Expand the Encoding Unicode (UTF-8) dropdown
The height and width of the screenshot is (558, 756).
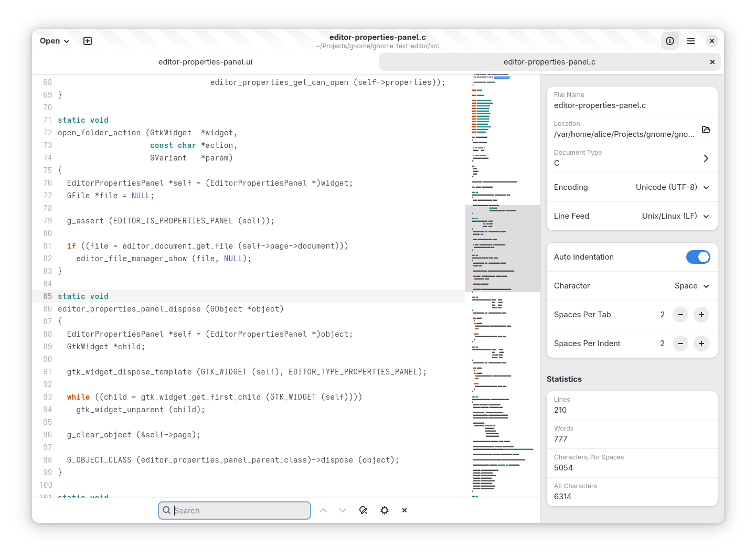672,187
